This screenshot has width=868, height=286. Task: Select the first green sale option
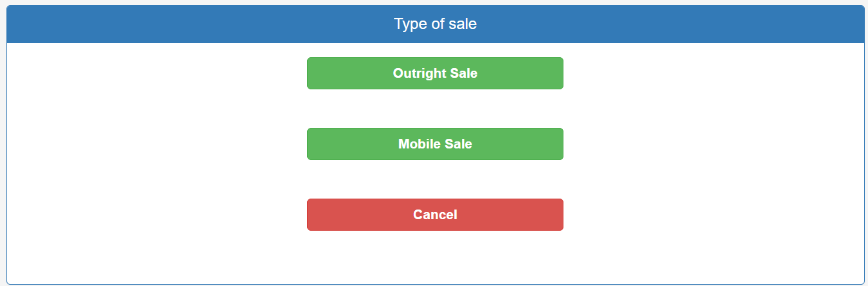(x=435, y=73)
